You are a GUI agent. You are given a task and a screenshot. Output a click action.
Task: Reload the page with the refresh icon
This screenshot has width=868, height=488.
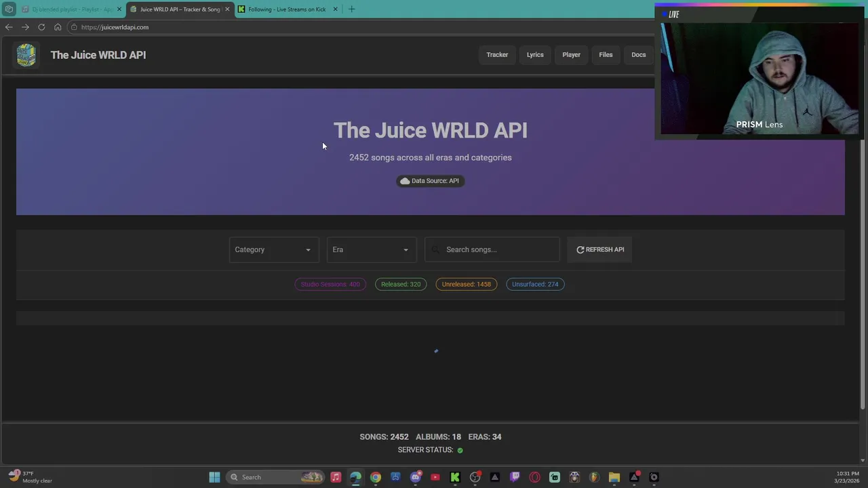[41, 27]
